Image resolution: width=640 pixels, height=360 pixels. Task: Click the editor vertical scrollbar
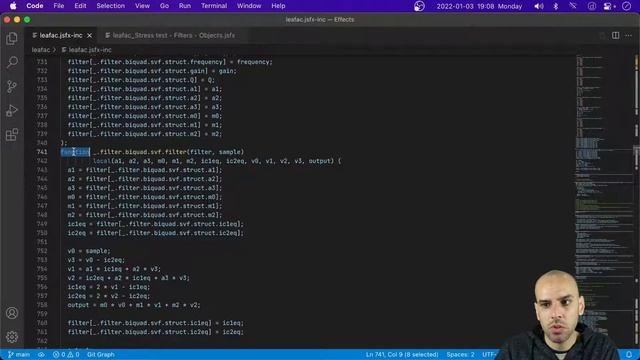[x=637, y=202]
